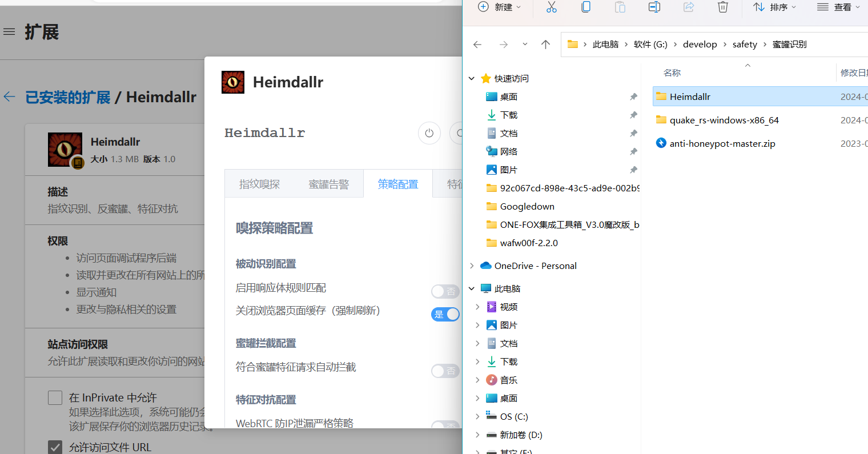Screen dimensions: 868x454
Task: Collapse the 快速访问 tree section
Action: (472, 79)
